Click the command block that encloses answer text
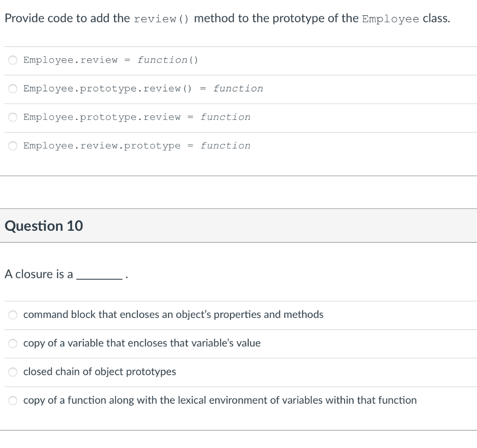Screen dimensions: 477x448 coord(173,315)
